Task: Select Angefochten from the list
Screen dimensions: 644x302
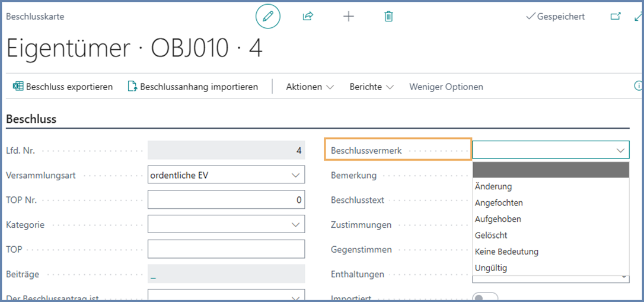Action: tap(499, 203)
